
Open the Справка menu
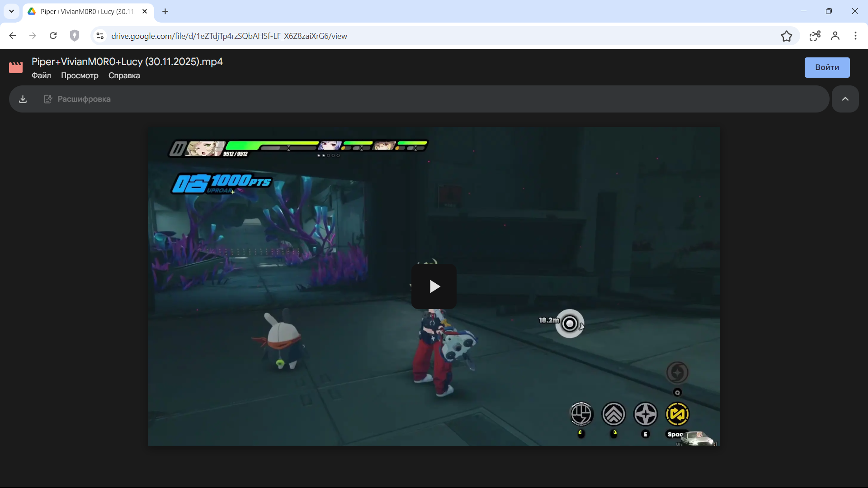pyautogui.click(x=124, y=75)
